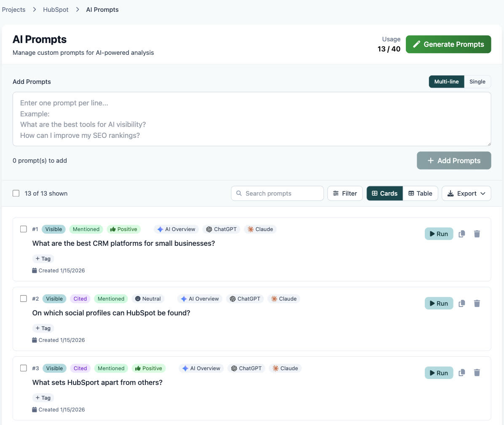Delete prompt #2 with trash icon
Image resolution: width=504 pixels, height=425 pixels.
click(477, 303)
